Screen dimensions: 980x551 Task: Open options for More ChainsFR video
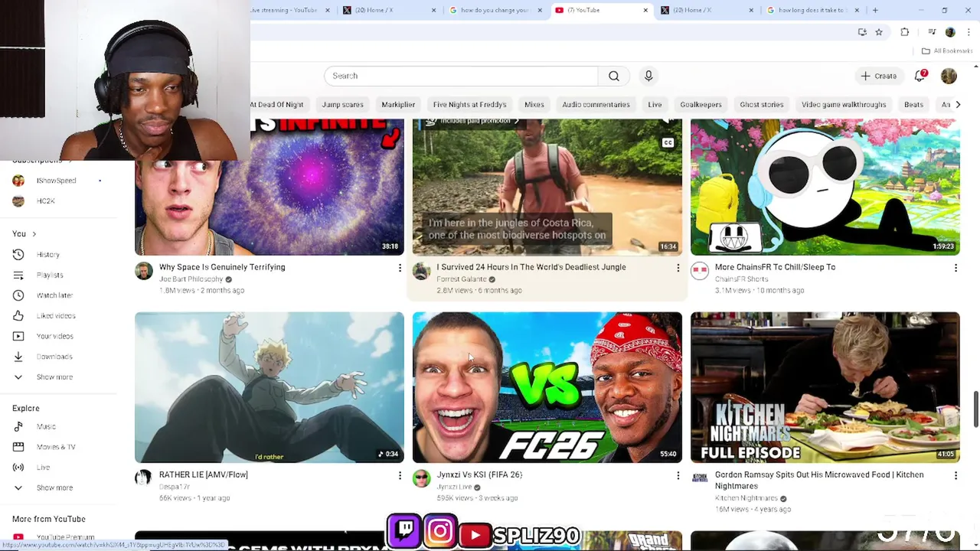pos(955,268)
